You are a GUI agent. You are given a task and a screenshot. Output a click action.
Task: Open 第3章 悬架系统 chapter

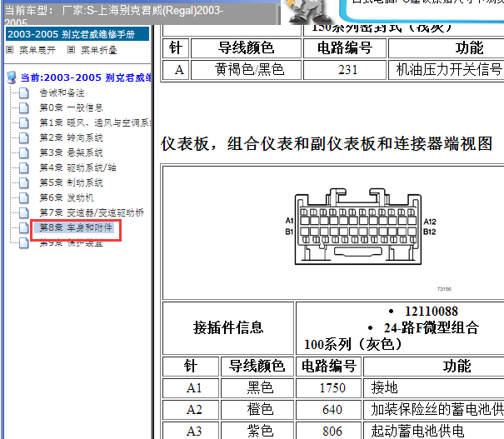(71, 152)
